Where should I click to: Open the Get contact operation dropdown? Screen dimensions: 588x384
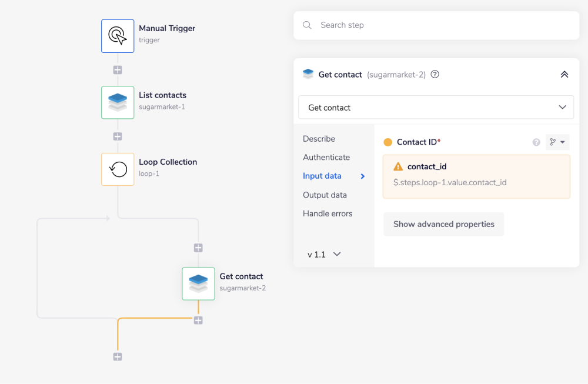click(436, 108)
